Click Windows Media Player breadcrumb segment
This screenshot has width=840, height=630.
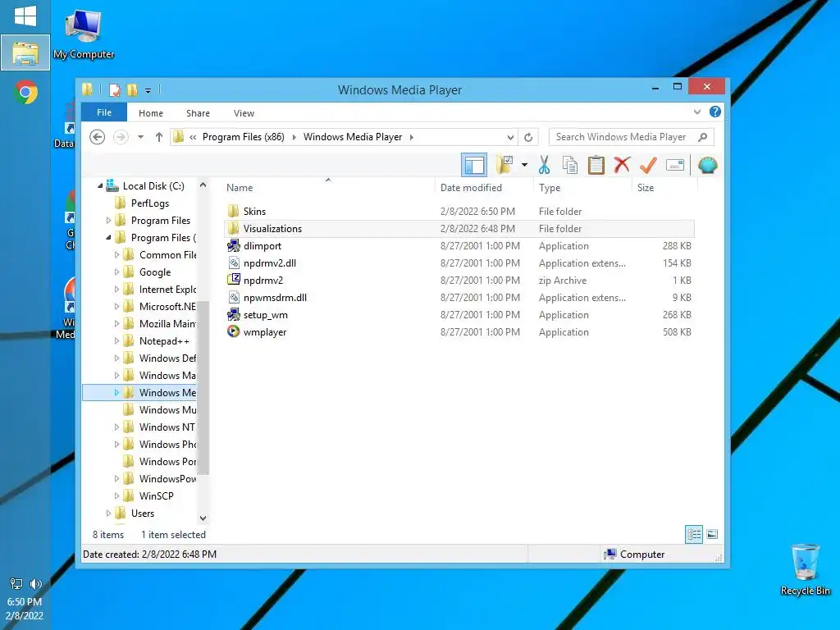point(353,137)
